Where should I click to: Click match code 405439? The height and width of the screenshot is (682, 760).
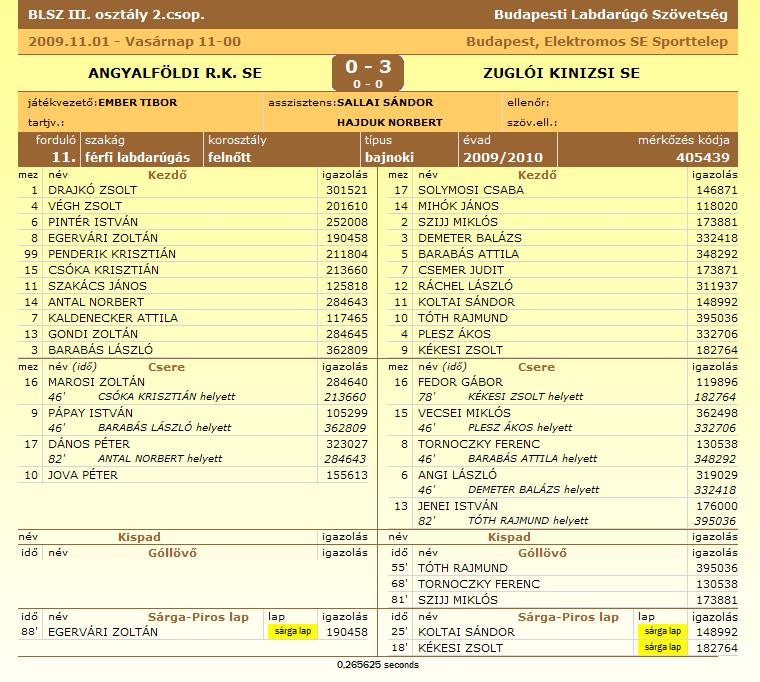[x=703, y=158]
